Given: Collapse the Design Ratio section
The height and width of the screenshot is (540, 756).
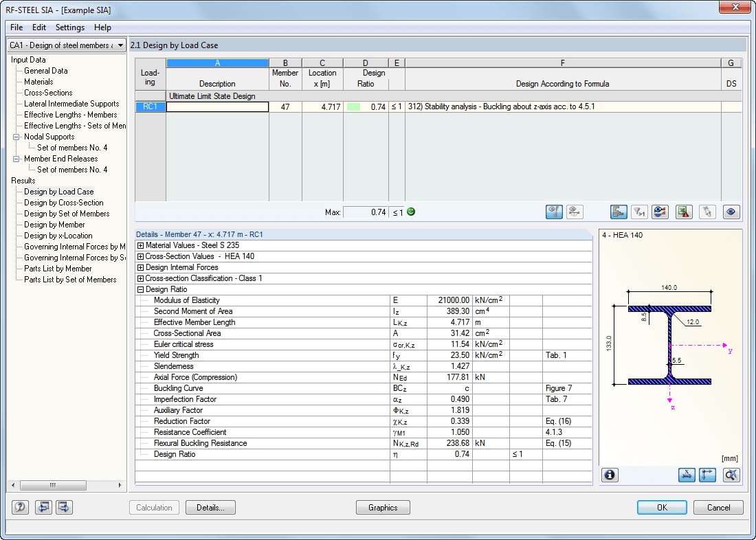Looking at the screenshot, I should click(140, 290).
